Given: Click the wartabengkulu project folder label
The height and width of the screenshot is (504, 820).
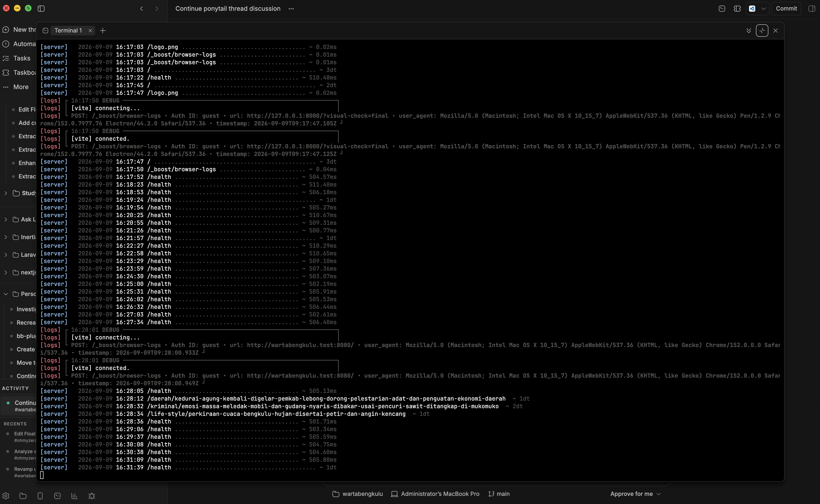Looking at the screenshot, I should (x=358, y=494).
